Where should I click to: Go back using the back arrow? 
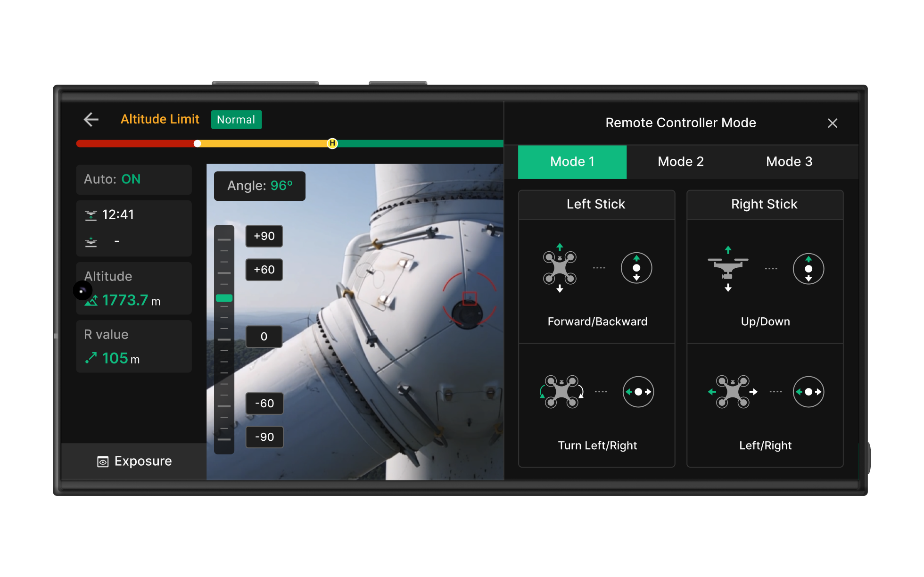(x=91, y=119)
